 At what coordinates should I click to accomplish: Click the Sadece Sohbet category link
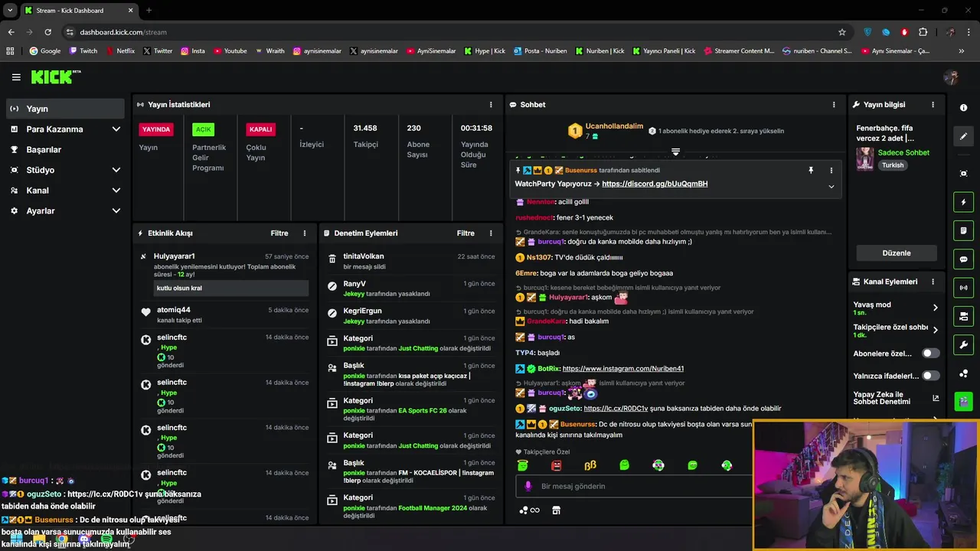pos(903,152)
